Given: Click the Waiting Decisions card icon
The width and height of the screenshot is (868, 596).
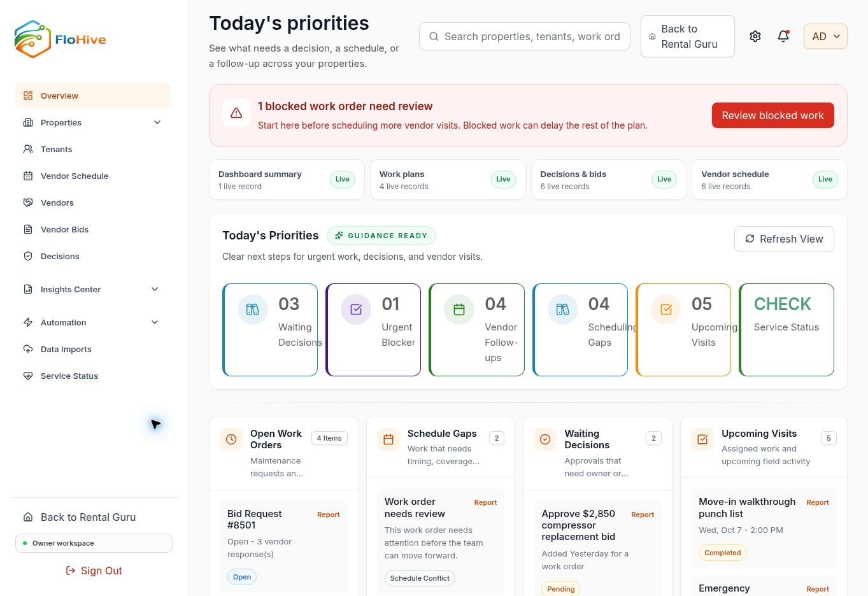Looking at the screenshot, I should point(253,309).
